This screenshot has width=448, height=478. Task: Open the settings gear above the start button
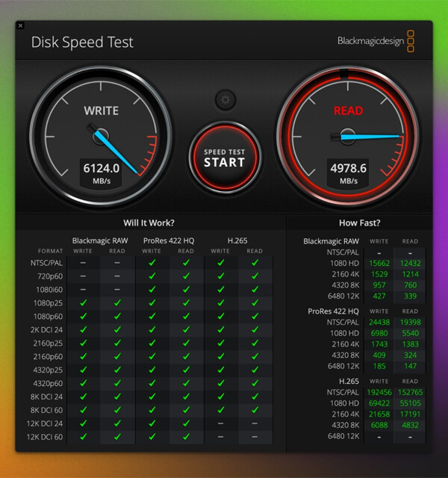(x=225, y=100)
